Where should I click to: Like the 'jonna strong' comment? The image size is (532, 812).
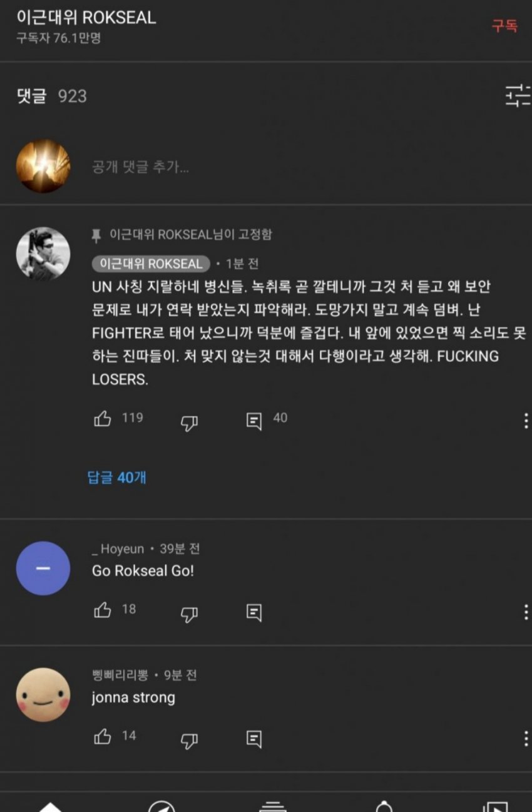(x=103, y=736)
